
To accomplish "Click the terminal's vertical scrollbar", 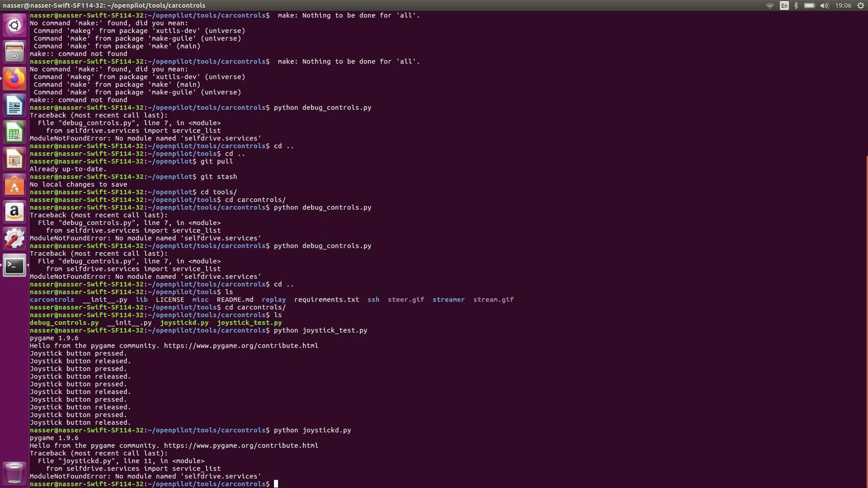I will (x=867, y=321).
